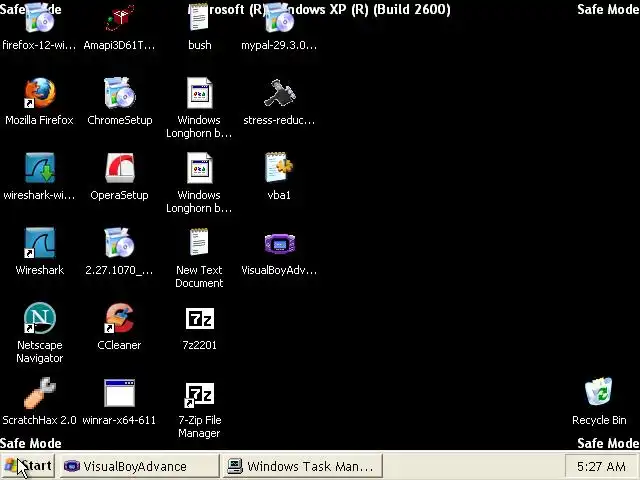Open the Mozilla Firefox shortcut

coord(40,93)
